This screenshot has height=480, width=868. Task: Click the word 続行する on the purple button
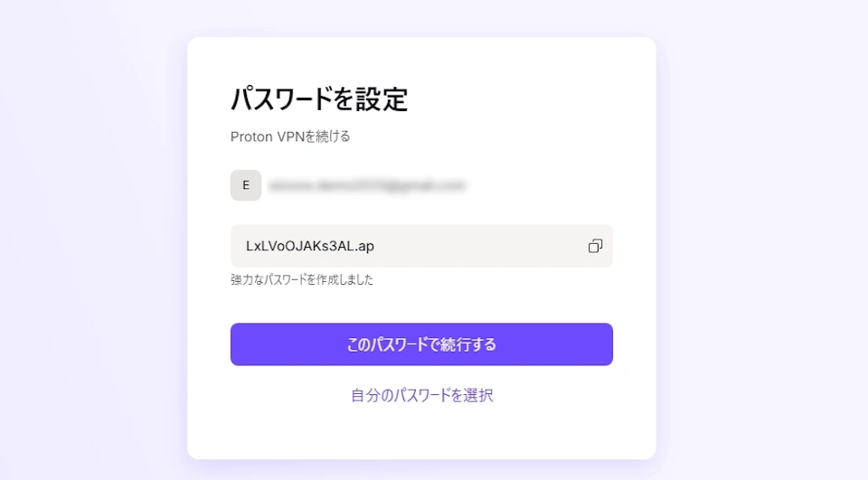[463, 344]
